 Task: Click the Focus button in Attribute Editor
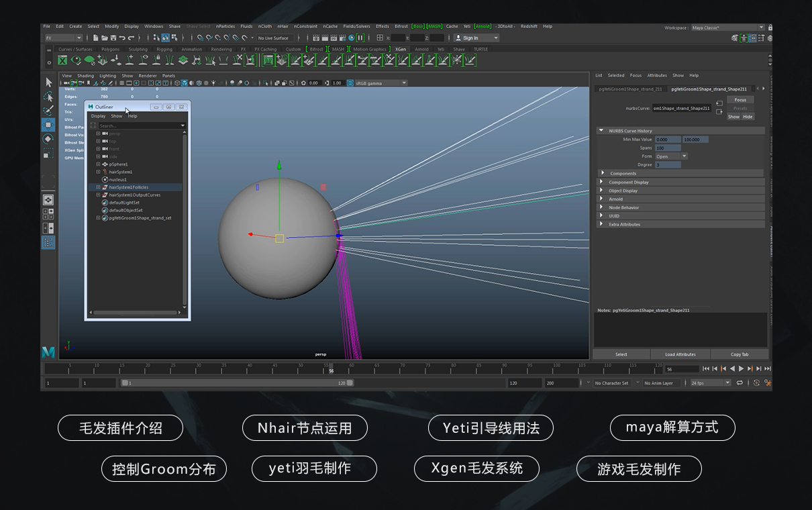[740, 100]
